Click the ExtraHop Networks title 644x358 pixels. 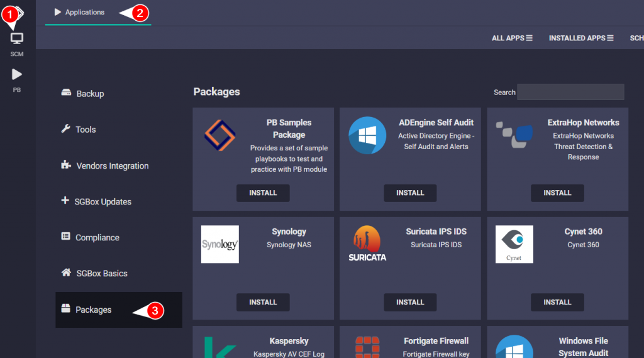pos(583,123)
